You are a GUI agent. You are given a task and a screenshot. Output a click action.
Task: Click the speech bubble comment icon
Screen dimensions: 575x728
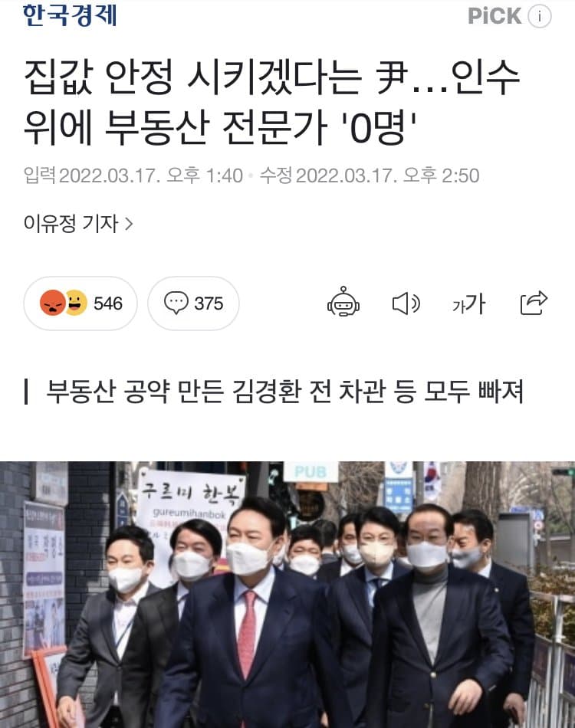click(x=176, y=303)
